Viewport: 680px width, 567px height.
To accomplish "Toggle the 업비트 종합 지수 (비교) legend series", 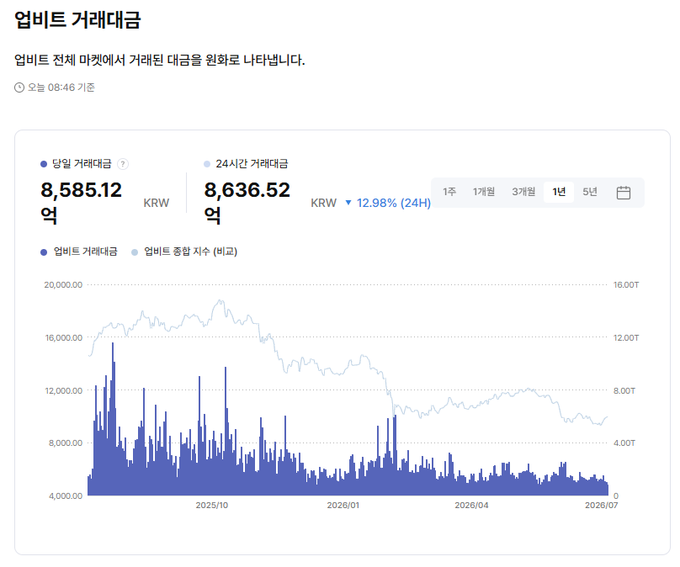I will pyautogui.click(x=184, y=252).
